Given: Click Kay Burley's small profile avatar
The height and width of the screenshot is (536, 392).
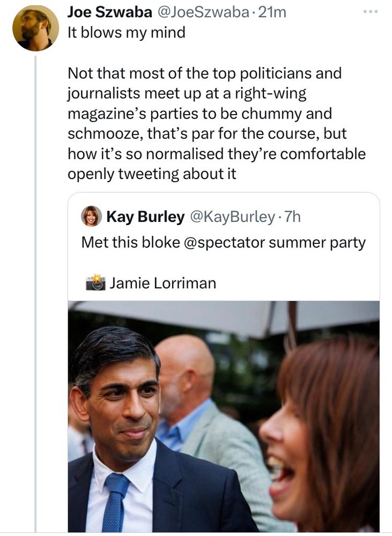Looking at the screenshot, I should tap(91, 216).
